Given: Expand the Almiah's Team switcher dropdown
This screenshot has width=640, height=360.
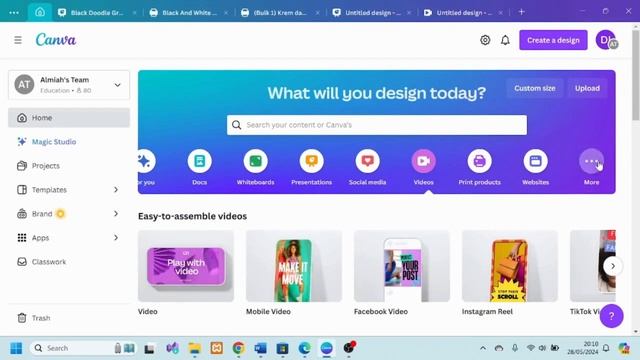Looking at the screenshot, I should [x=118, y=85].
